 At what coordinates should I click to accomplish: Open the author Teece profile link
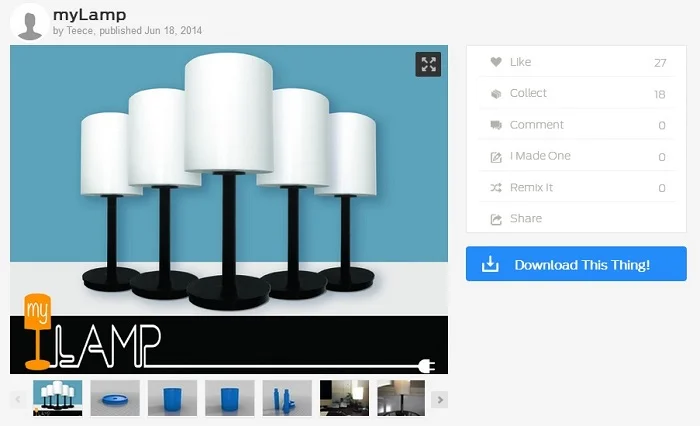pyautogui.click(x=78, y=31)
